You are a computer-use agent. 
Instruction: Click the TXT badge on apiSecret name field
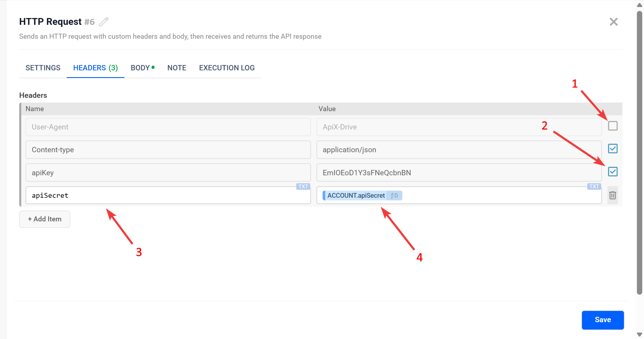pyautogui.click(x=303, y=186)
